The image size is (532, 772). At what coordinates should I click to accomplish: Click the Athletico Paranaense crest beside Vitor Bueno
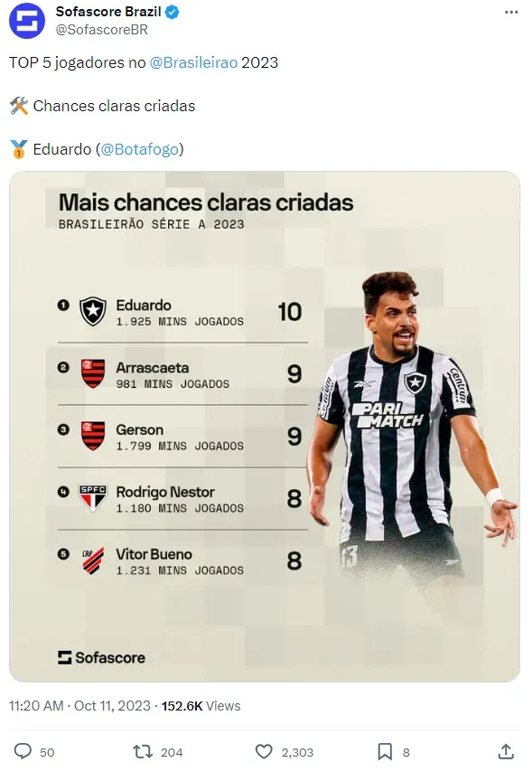(x=93, y=560)
